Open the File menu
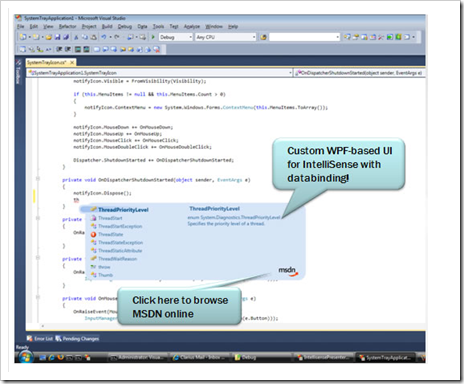This screenshot has width=464, height=384. [20, 26]
